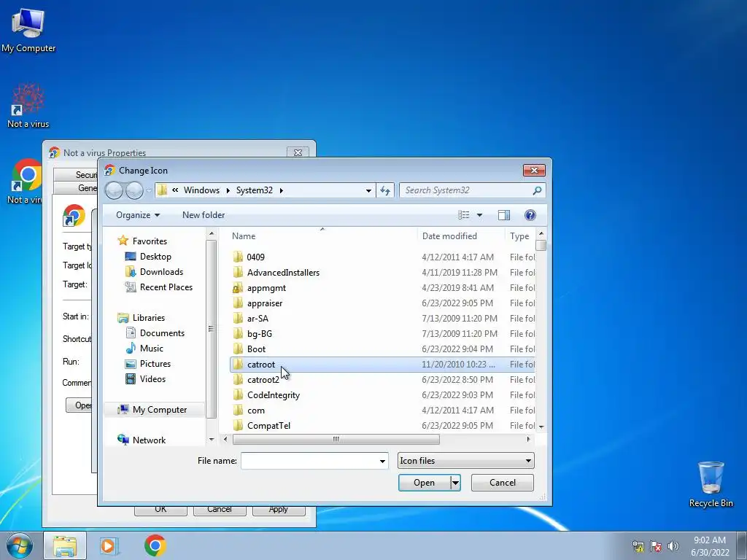Viewport: 747px width, 560px height.
Task: Select the CodeIntegrity folder row
Action: [x=382, y=395]
